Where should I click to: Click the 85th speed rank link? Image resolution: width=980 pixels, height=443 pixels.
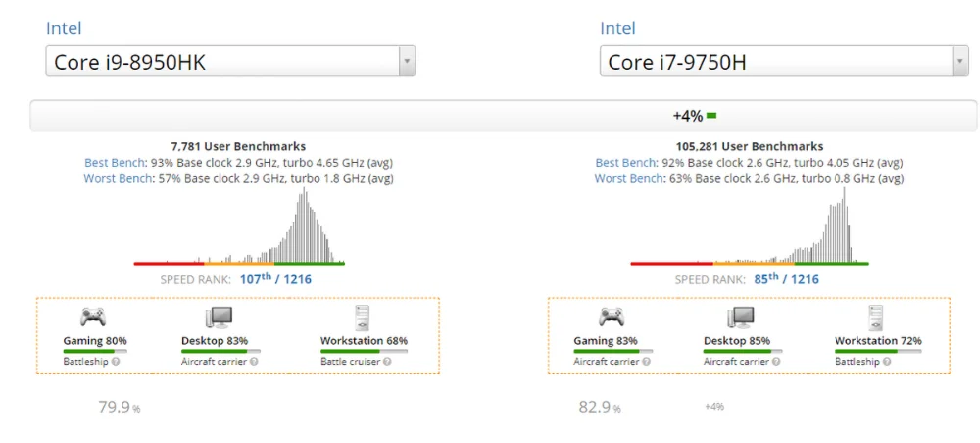(765, 279)
